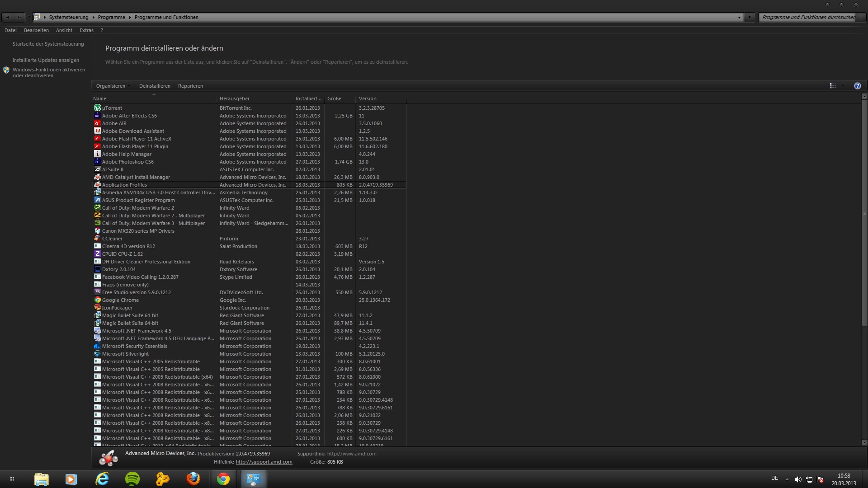Open Internet Explorer taskbar icon
The width and height of the screenshot is (868, 488).
click(102, 479)
